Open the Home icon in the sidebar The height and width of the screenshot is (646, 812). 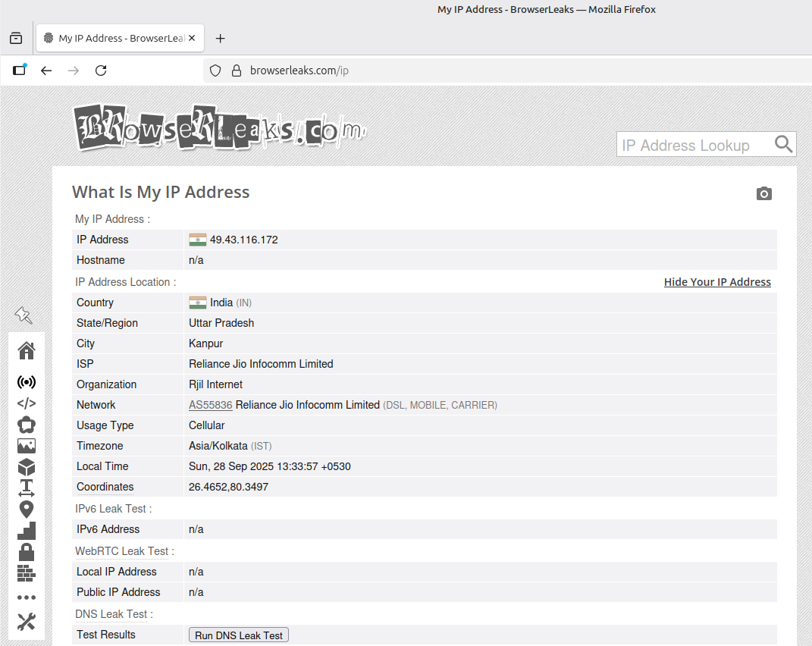tap(27, 350)
